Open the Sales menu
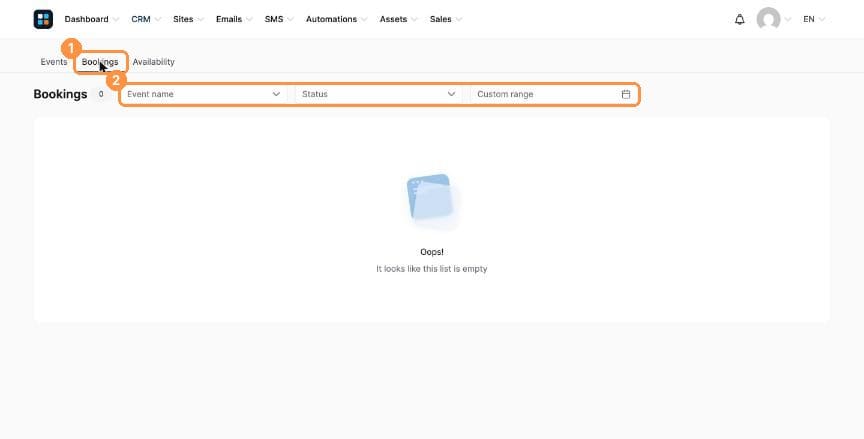864x439 pixels. (x=446, y=19)
